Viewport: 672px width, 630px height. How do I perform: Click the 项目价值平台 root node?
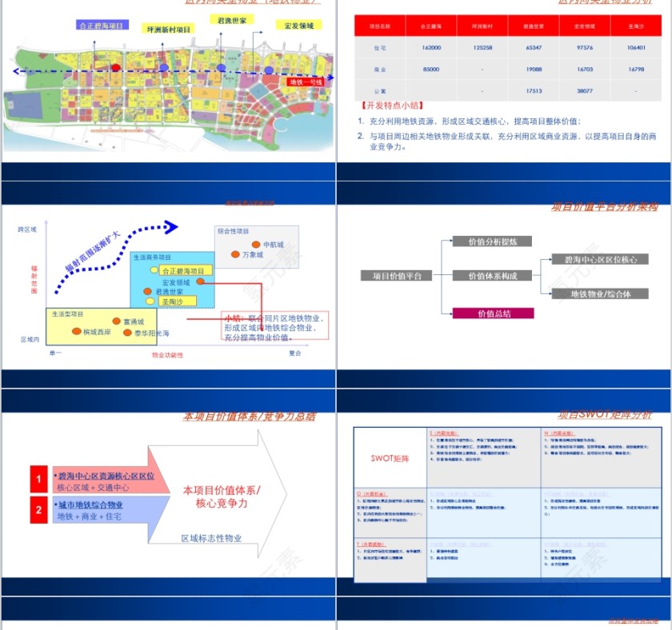(x=396, y=275)
